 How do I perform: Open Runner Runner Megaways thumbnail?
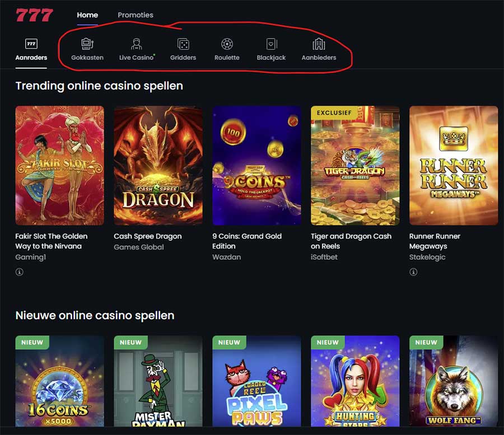tap(454, 166)
